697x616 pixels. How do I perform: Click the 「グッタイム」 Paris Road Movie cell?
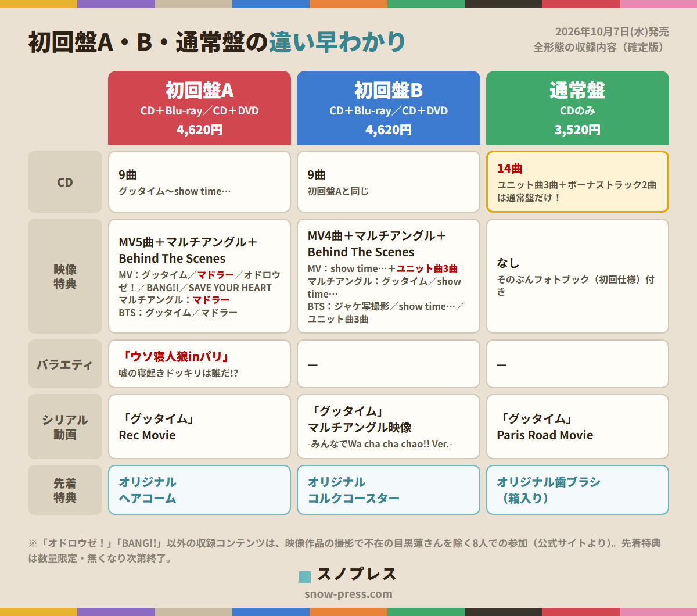click(577, 427)
